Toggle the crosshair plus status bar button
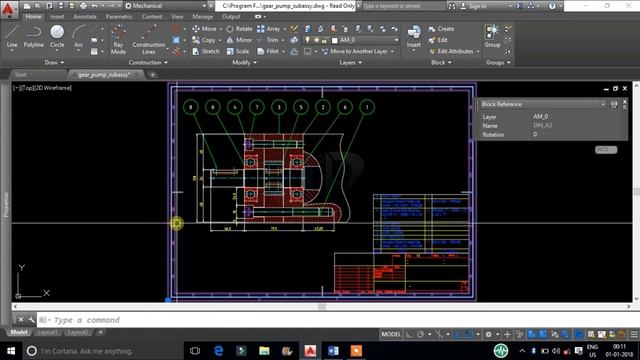 (507, 334)
